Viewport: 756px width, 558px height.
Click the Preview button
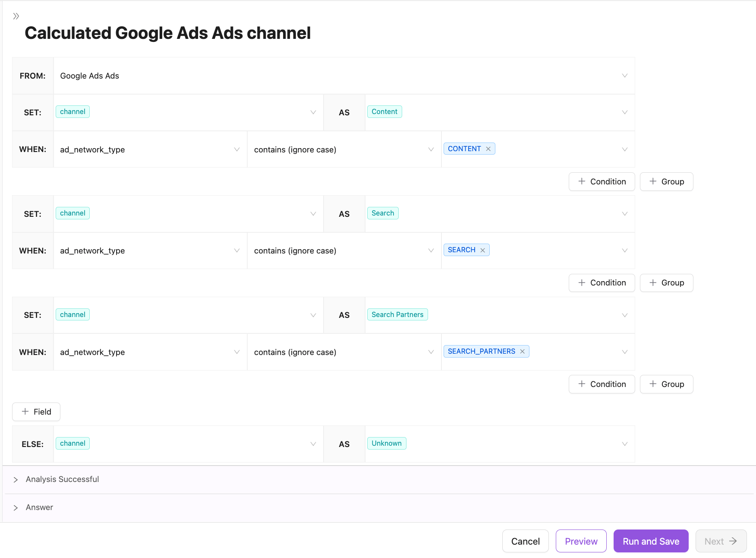pyautogui.click(x=581, y=541)
